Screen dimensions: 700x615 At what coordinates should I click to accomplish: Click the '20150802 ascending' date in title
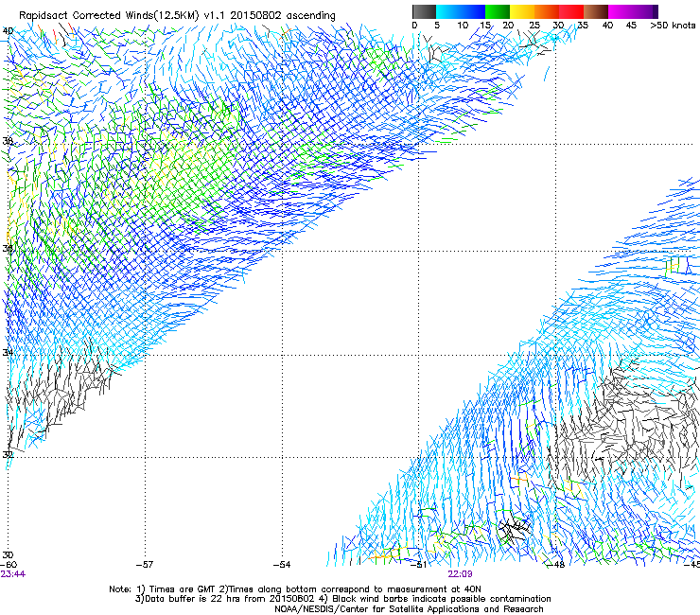pyautogui.click(x=283, y=15)
